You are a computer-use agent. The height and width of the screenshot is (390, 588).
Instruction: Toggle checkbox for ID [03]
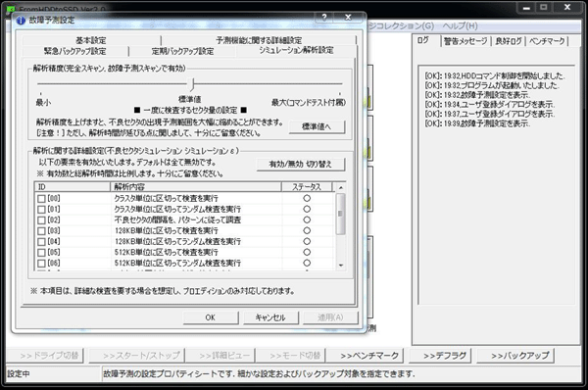(x=41, y=231)
